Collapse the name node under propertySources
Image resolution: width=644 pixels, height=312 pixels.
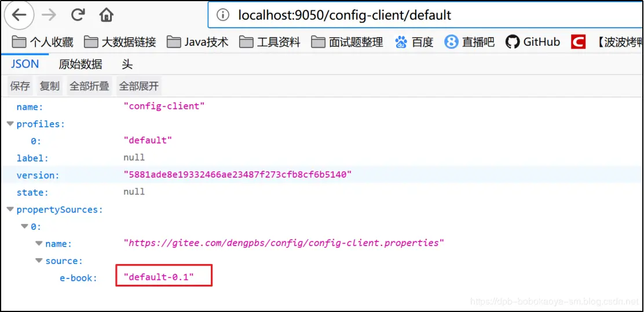pos(39,244)
